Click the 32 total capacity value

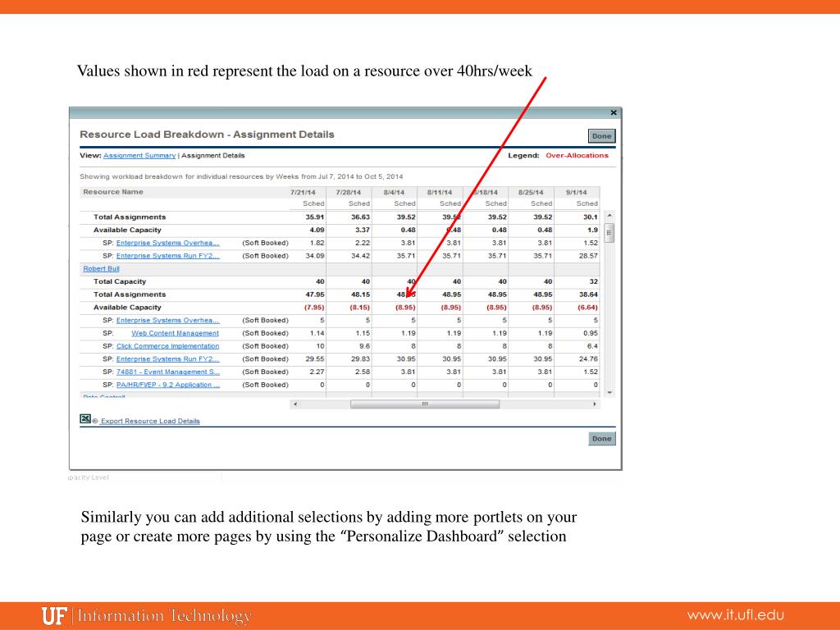point(594,282)
